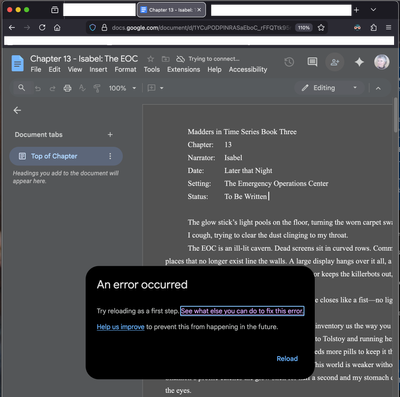Screen dimensions: 400x397
Task: Click 'Madders in Time Series Book Three' line
Action: coord(242,132)
